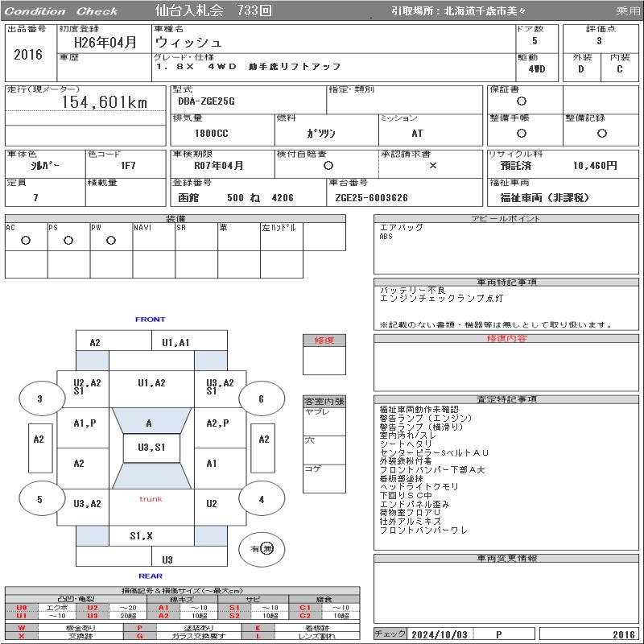
Task: Click tire circle number 4
Action: (262, 499)
